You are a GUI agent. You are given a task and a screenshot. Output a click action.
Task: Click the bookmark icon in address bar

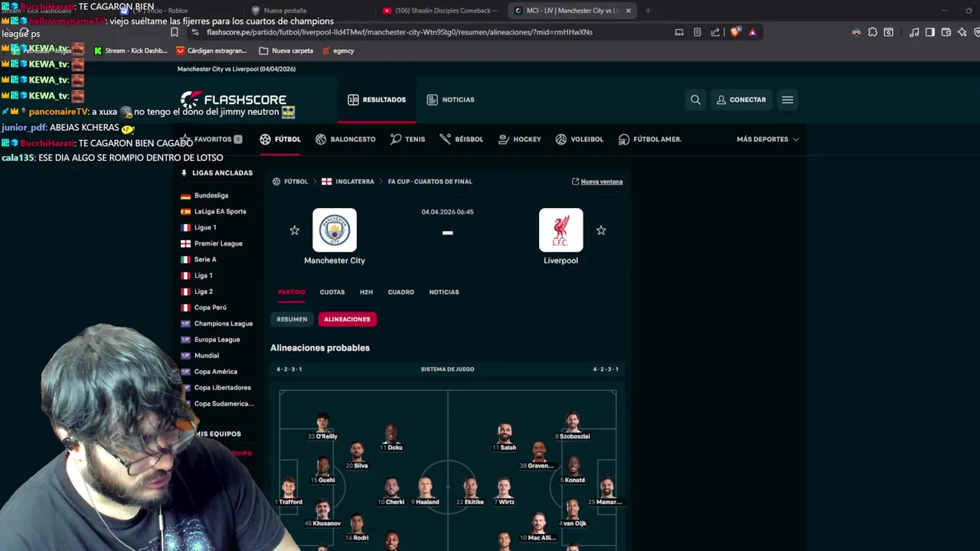point(175,32)
